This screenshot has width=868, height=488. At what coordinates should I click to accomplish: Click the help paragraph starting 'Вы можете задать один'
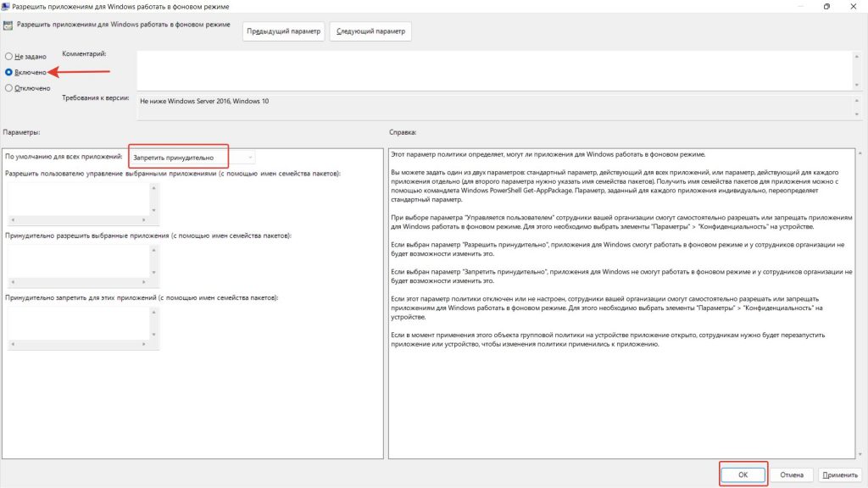click(x=615, y=186)
